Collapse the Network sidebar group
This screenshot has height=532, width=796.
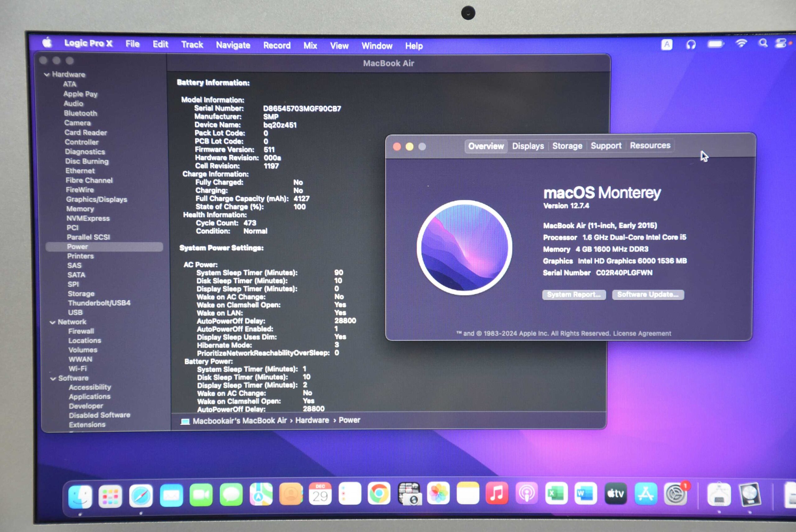coord(53,322)
